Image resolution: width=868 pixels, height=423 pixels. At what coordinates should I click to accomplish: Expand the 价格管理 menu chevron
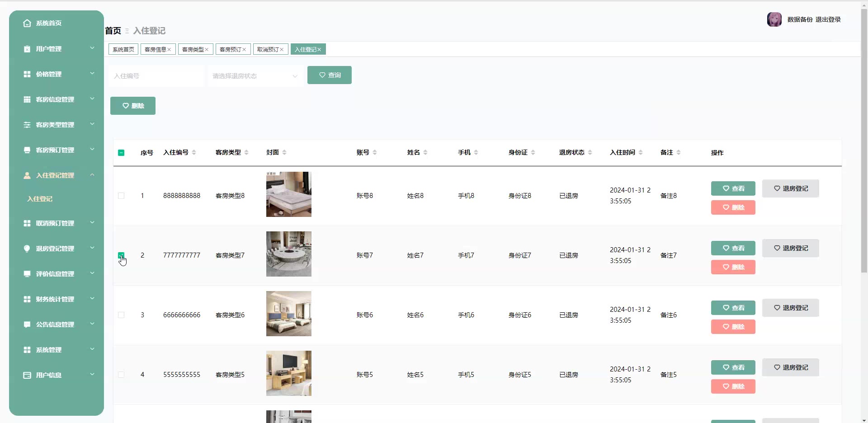click(92, 73)
